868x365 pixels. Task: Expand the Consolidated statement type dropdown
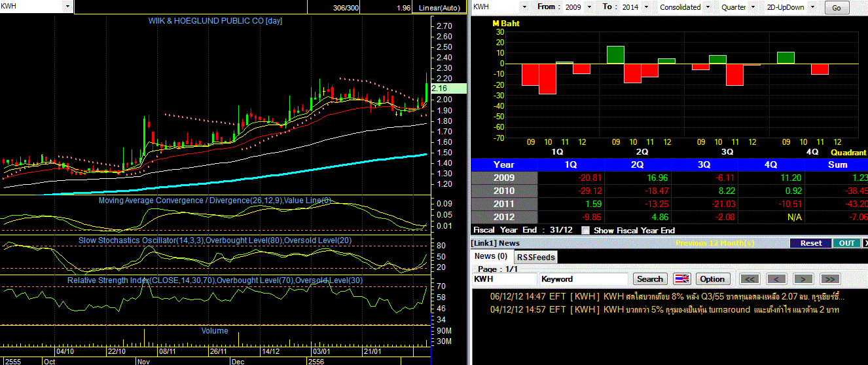(707, 7)
